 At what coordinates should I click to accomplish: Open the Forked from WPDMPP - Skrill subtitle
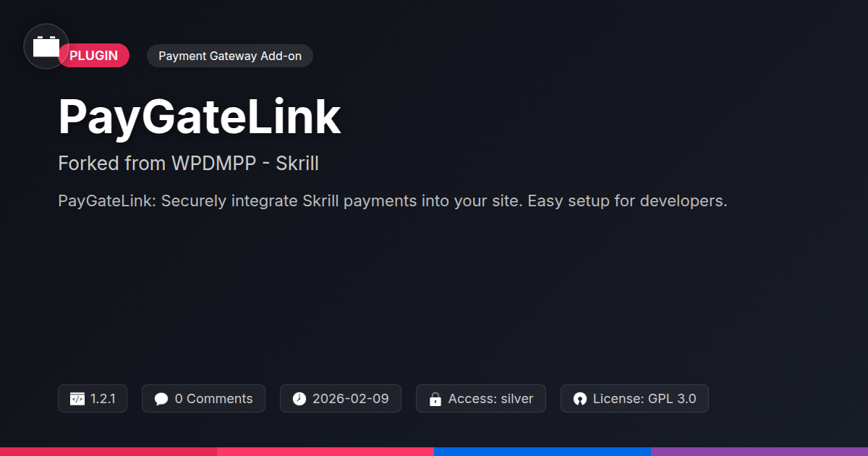tap(188, 164)
